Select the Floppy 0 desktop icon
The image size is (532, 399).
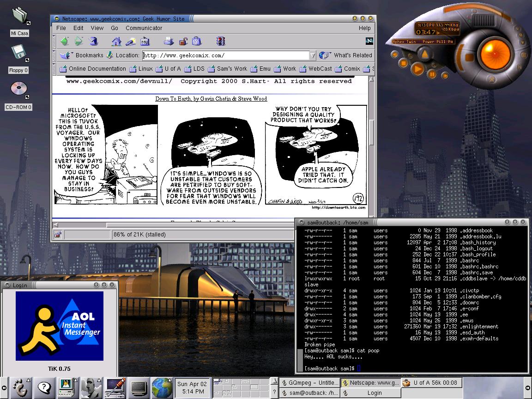[18, 59]
